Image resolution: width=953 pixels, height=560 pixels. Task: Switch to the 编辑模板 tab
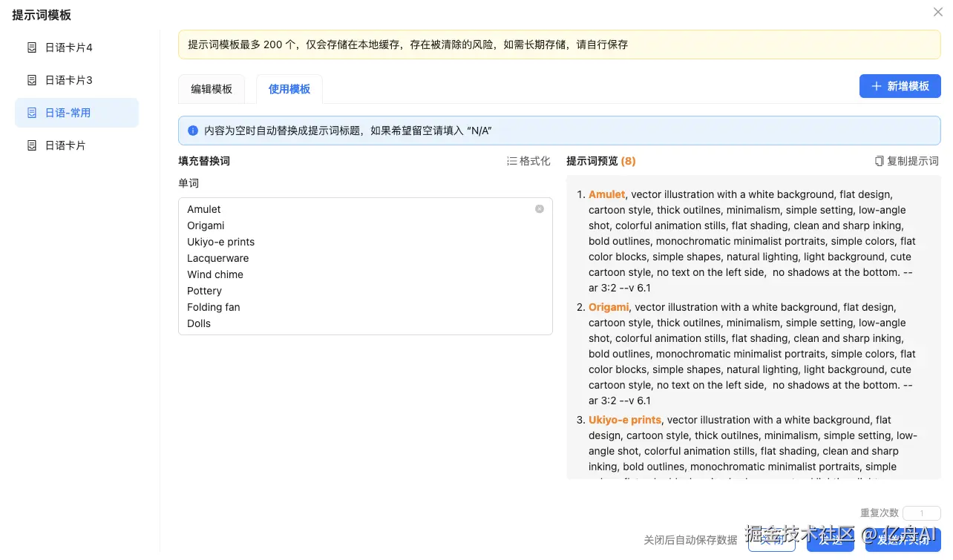[x=212, y=89]
